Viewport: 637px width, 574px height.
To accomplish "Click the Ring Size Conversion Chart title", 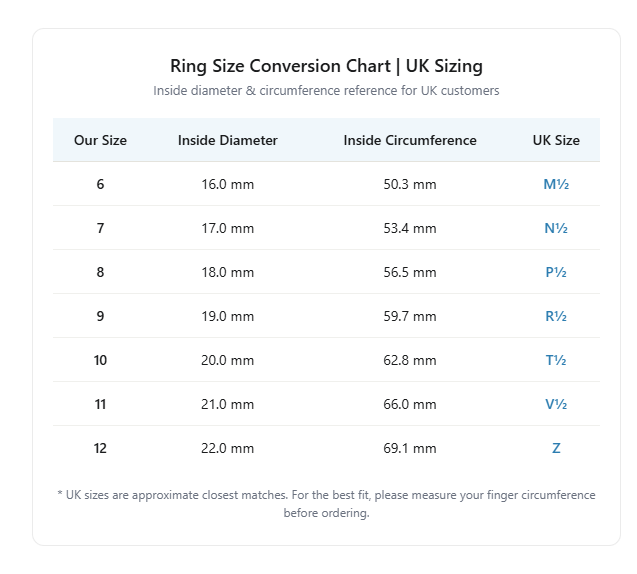I will click(326, 66).
